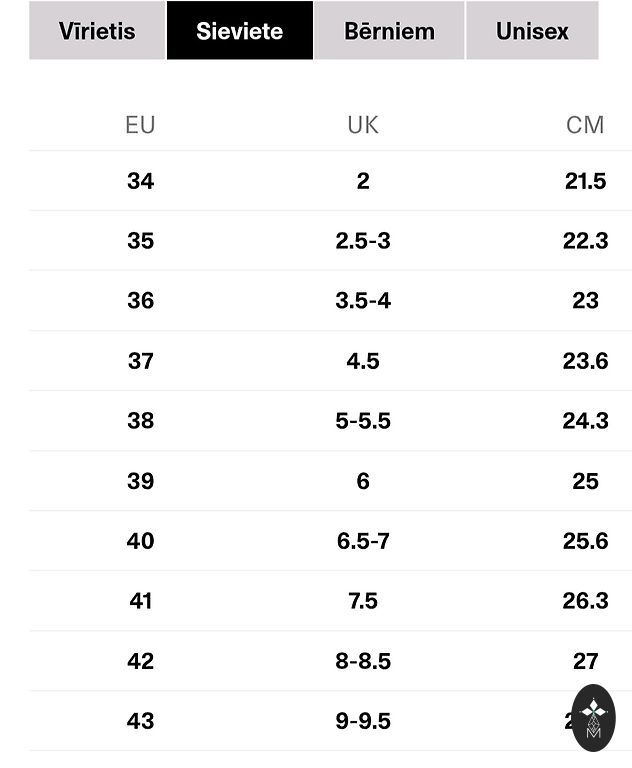Open the Bērniem size tab

click(x=389, y=31)
